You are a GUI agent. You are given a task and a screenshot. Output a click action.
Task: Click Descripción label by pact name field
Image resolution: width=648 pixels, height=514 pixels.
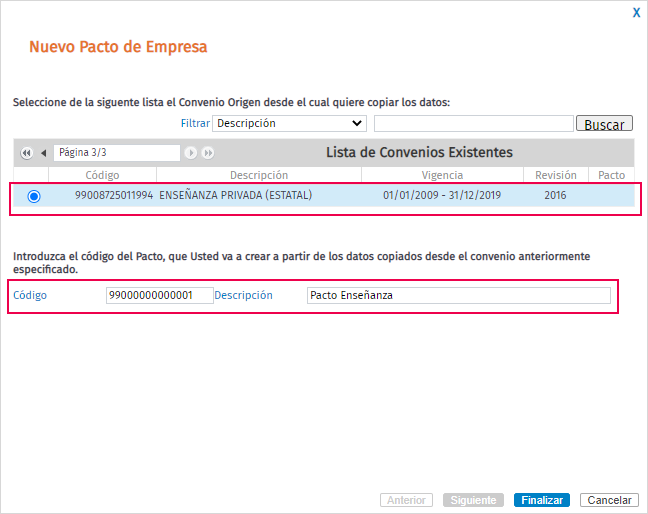click(x=243, y=295)
